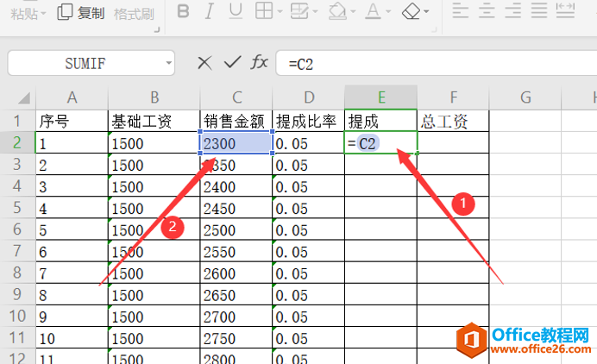Confirm formula entry with checkmark

click(232, 62)
